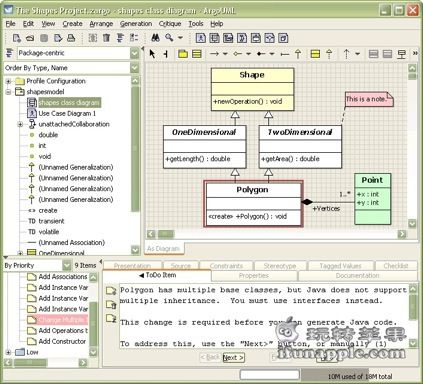Collapse the shapesmodel tree node

[x=9, y=92]
